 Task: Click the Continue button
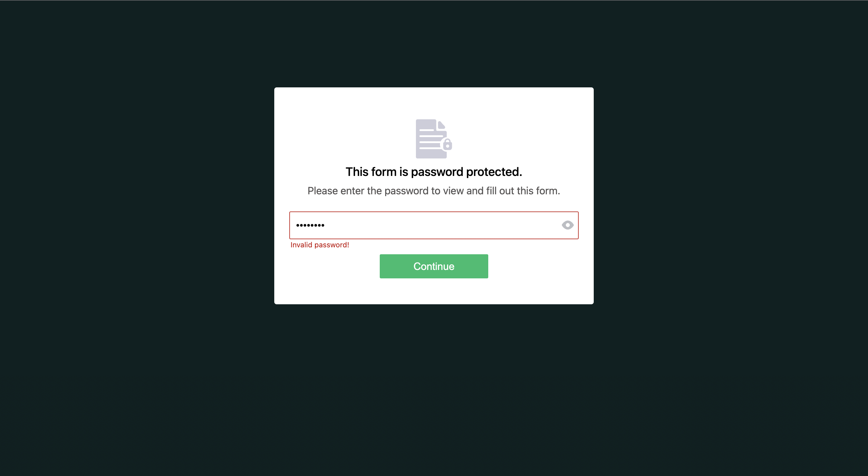click(434, 266)
